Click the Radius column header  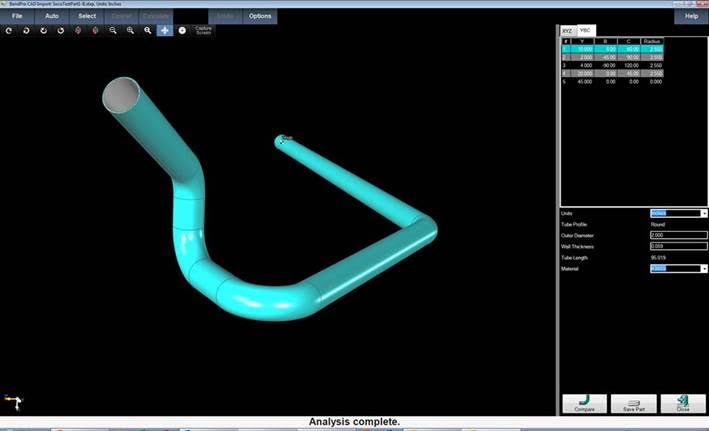coord(652,41)
